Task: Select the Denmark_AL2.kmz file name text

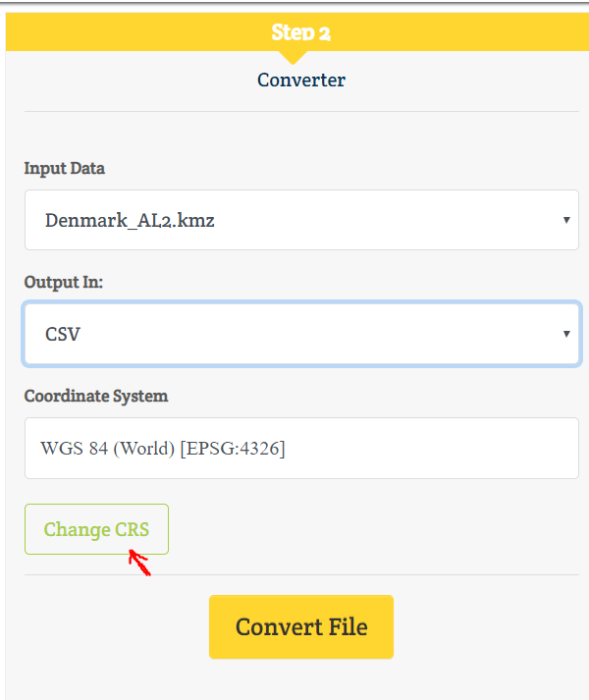Action: pos(130,221)
